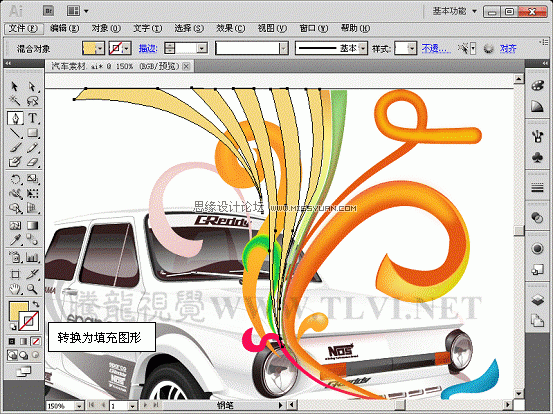Open the brush definition dropdown

[x=284, y=48]
